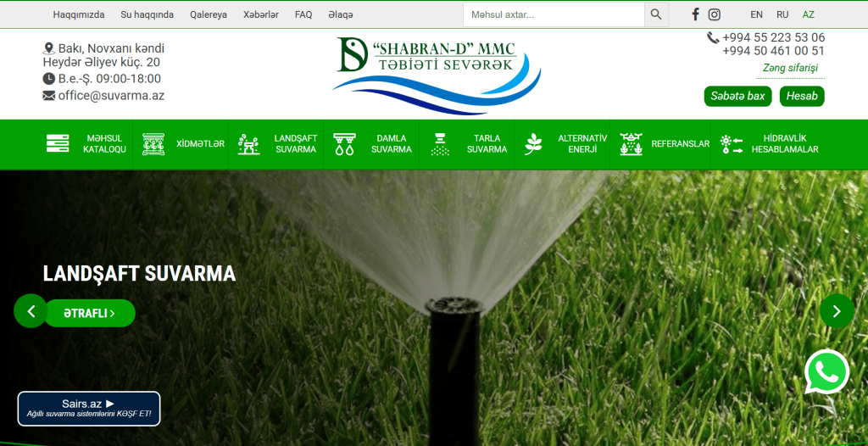Open the Qalereya top menu link

(209, 14)
